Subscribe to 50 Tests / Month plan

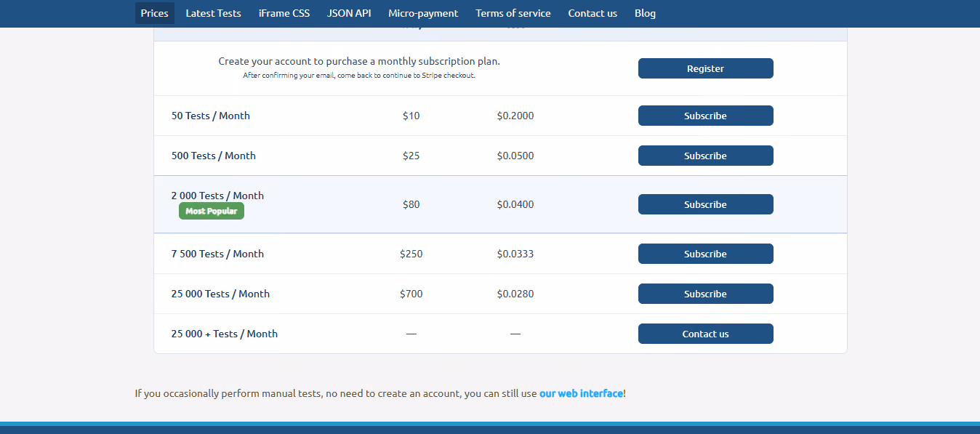coord(705,116)
